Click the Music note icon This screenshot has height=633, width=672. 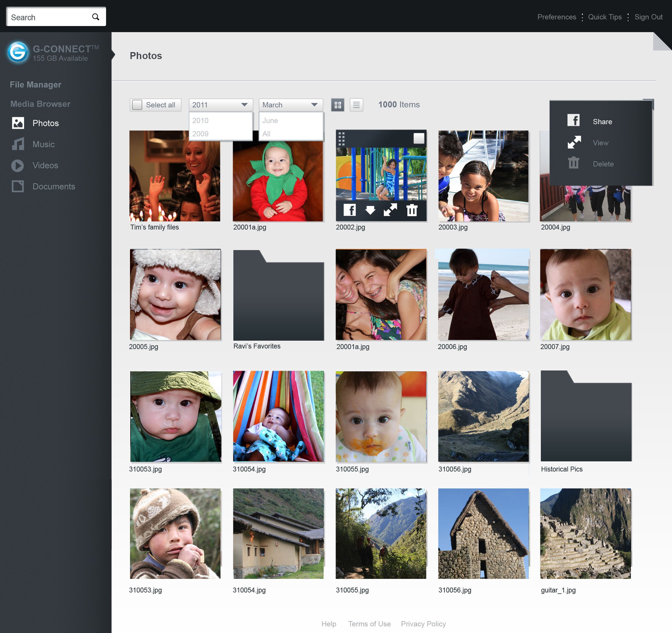click(18, 144)
